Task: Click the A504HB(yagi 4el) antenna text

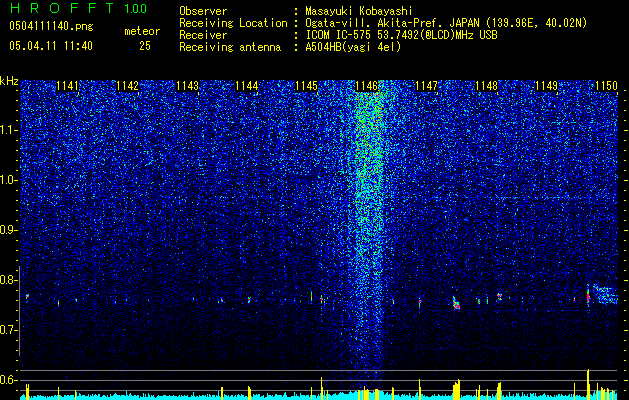Action: pyautogui.click(x=353, y=47)
